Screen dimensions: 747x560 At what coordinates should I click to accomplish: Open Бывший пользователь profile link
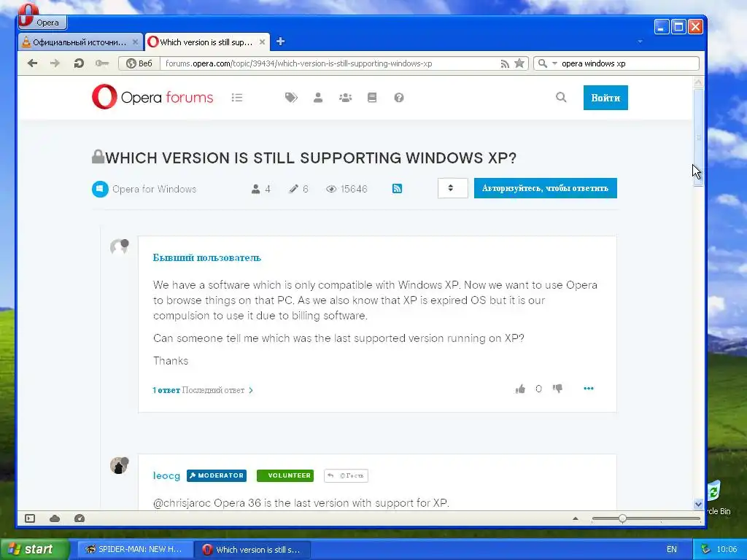(x=206, y=257)
